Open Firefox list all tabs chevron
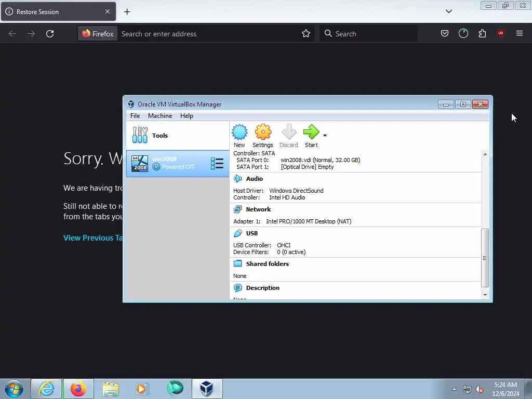Image resolution: width=532 pixels, height=399 pixels. pyautogui.click(x=448, y=11)
